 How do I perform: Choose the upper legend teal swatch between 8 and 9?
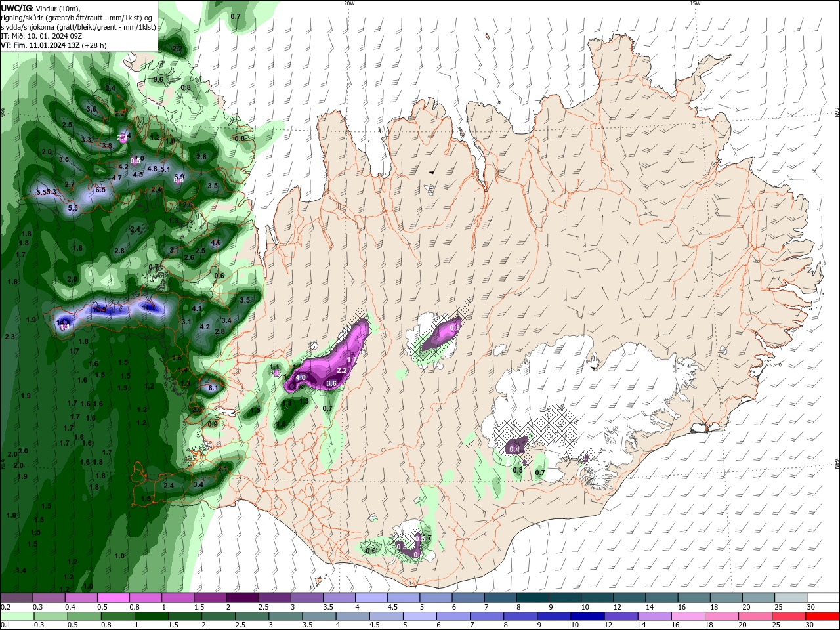point(532,598)
